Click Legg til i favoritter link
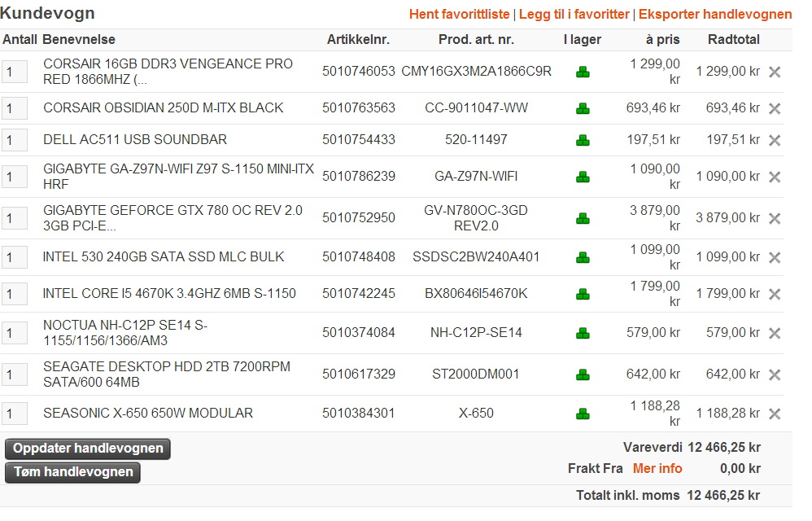Image resolution: width=812 pixels, height=521 pixels. 574,15
